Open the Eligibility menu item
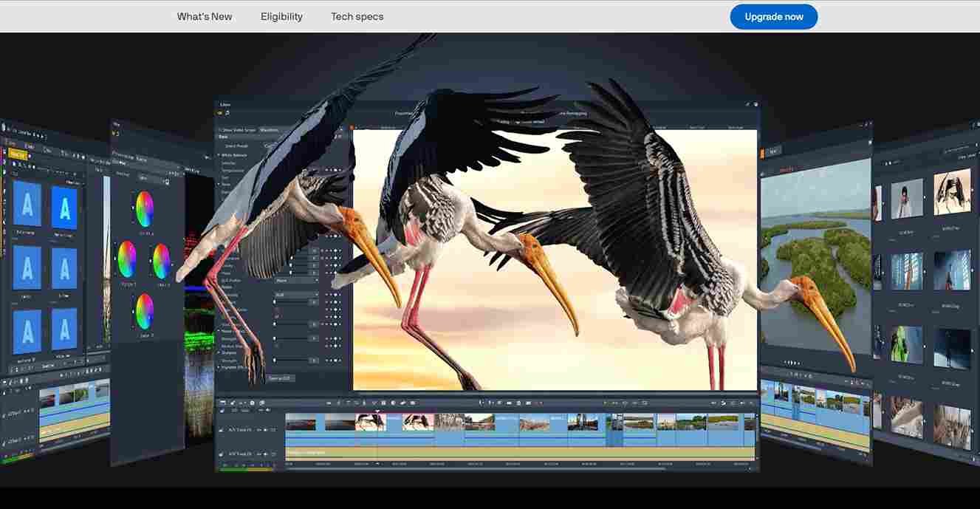This screenshot has width=980, height=509. [x=281, y=16]
